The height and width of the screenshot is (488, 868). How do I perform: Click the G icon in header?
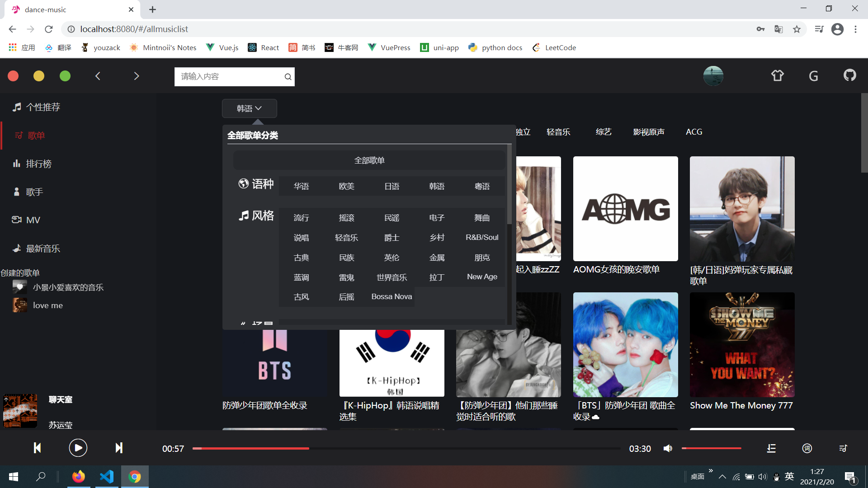point(813,76)
